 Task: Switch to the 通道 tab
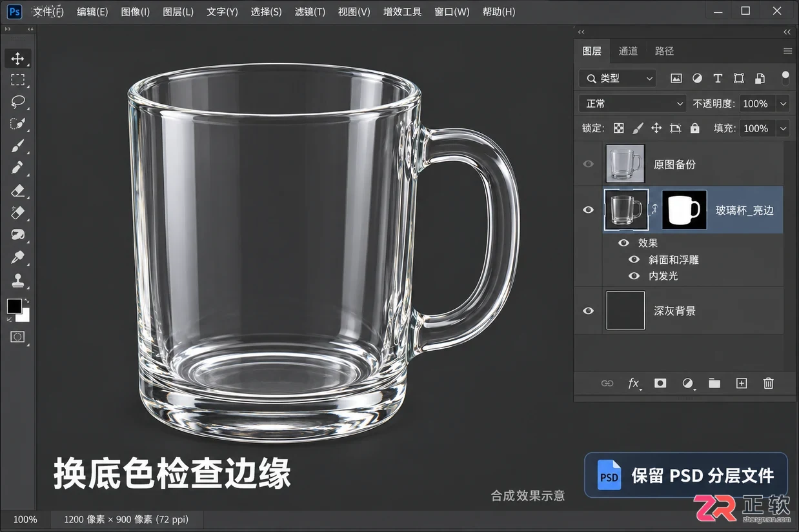[628, 51]
